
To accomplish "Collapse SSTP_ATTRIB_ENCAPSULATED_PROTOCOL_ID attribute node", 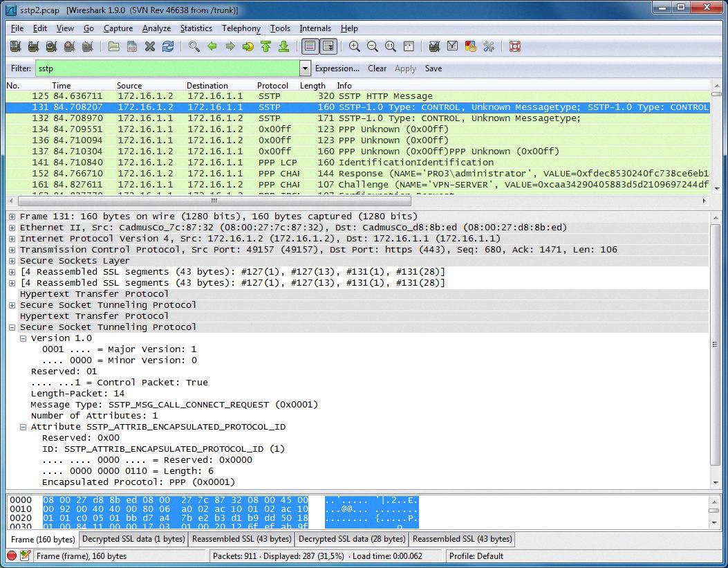I will point(24,428).
